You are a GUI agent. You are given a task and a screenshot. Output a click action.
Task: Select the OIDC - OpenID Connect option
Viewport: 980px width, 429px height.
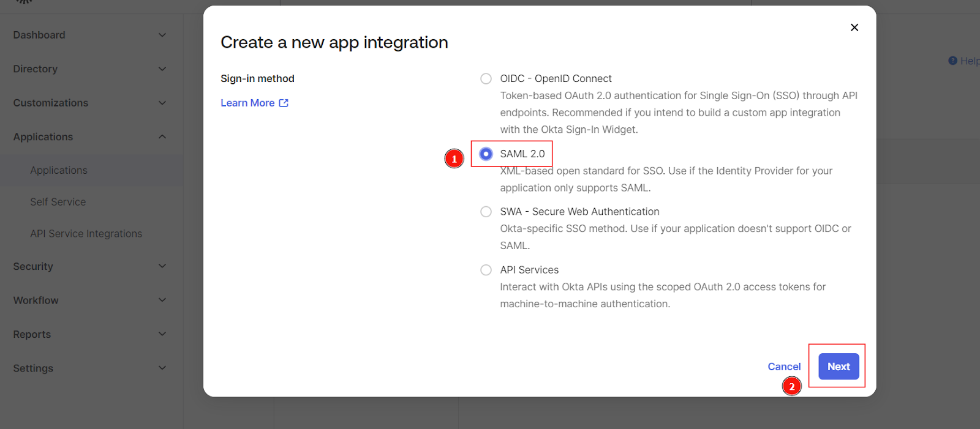[486, 79]
